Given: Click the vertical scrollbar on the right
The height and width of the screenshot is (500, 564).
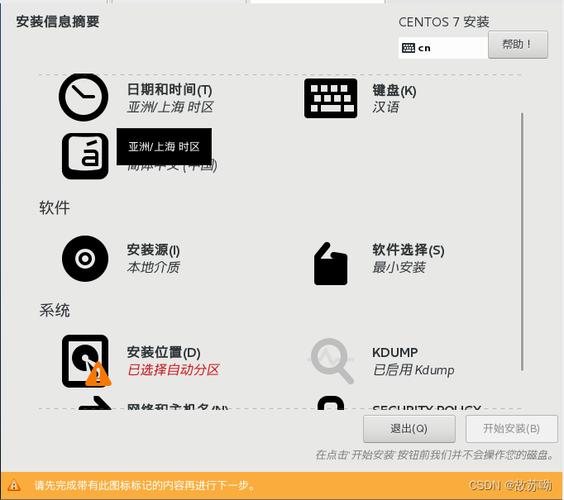Looking at the screenshot, I should (x=522, y=242).
